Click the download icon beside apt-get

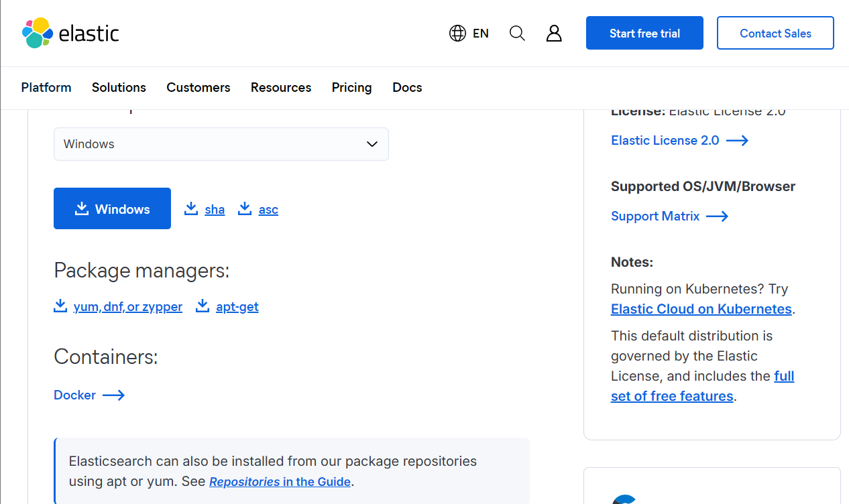(x=203, y=306)
